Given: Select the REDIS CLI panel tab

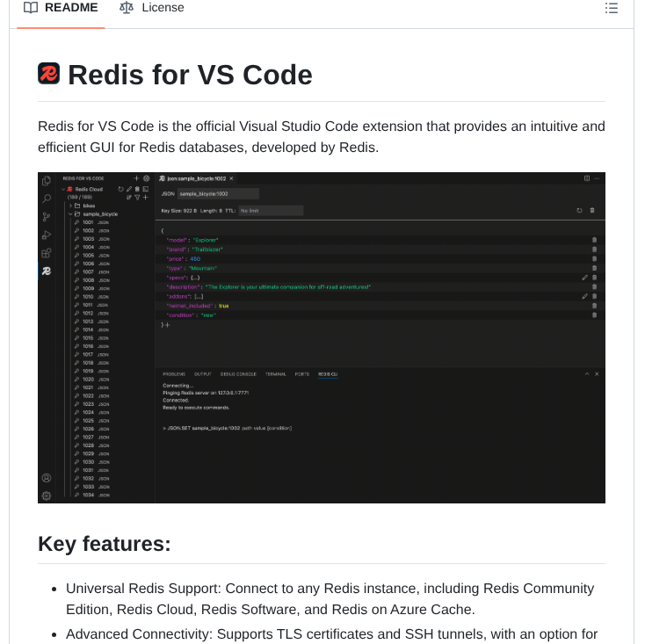Looking at the screenshot, I should (x=328, y=374).
